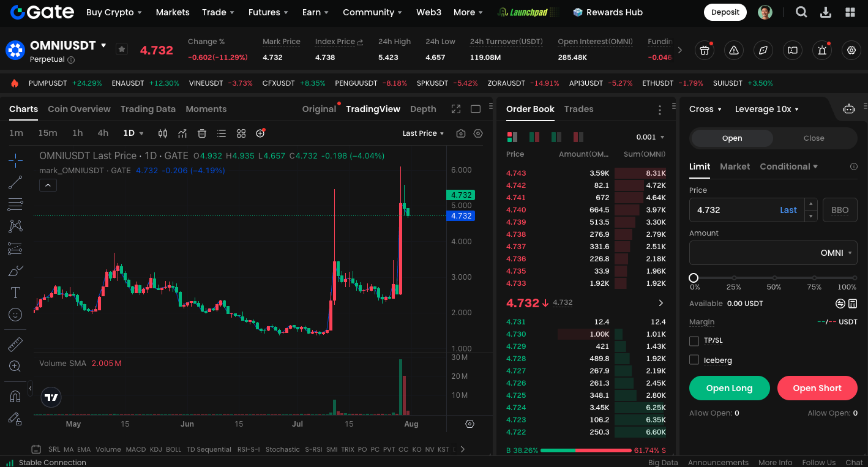Expand Conditional order type dropdown
Viewport: 868px width, 467px height.
(x=789, y=166)
